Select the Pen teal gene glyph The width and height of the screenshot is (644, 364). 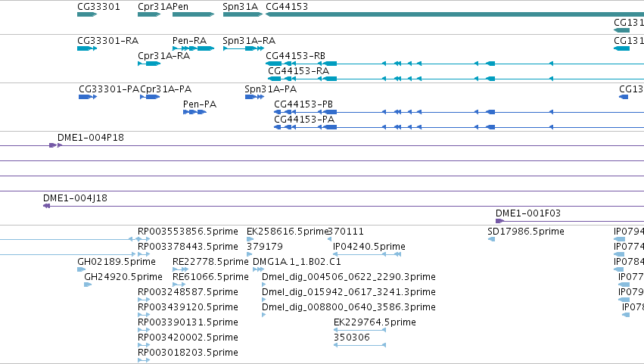[x=194, y=14]
